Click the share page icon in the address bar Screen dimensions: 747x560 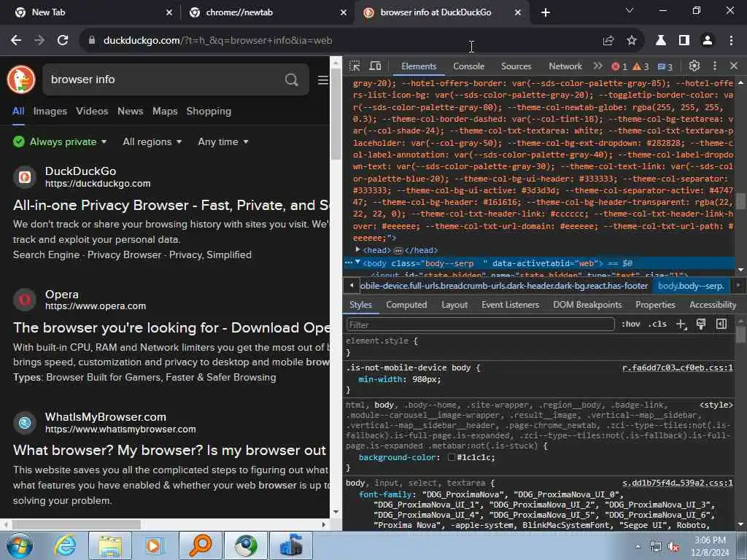click(608, 41)
